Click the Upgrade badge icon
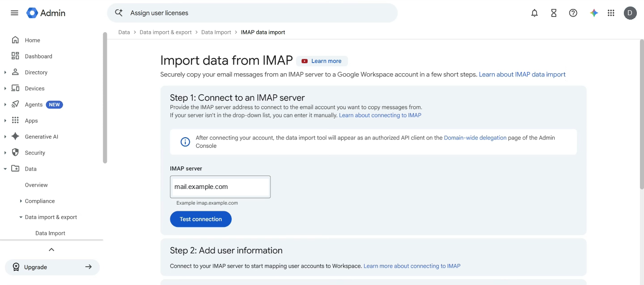Viewport: 644px width, 285px height. pos(16,267)
